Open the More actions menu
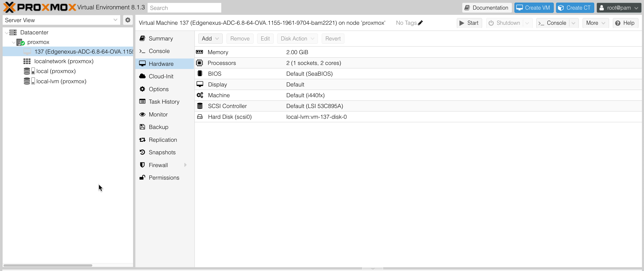Image resolution: width=644 pixels, height=271 pixels. [595, 23]
